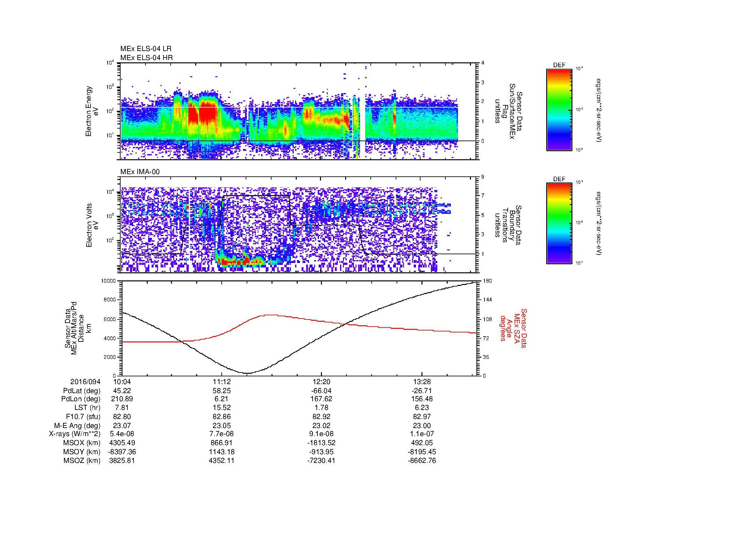The image size is (756, 534).
Task: Click the 13:28 time tick label
Action: pos(421,382)
